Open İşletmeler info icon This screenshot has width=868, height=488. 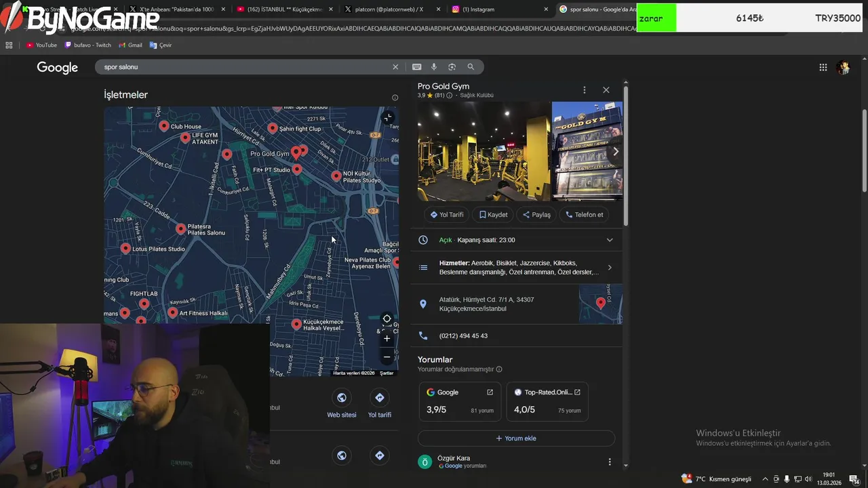[x=395, y=98]
